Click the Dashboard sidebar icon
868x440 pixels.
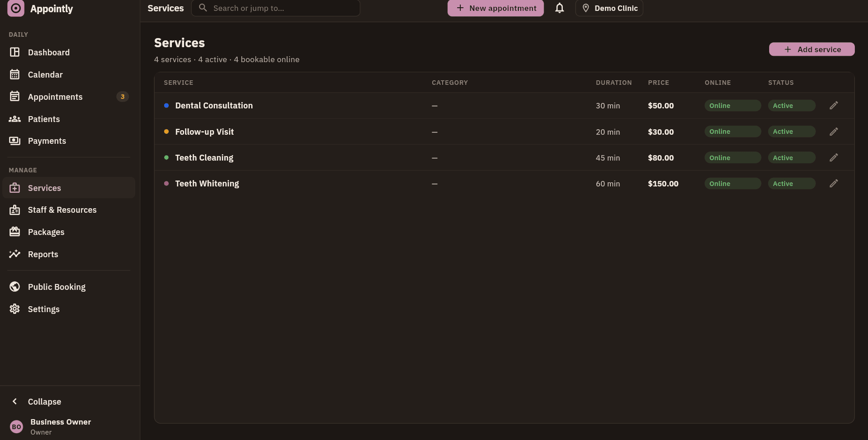tap(15, 52)
